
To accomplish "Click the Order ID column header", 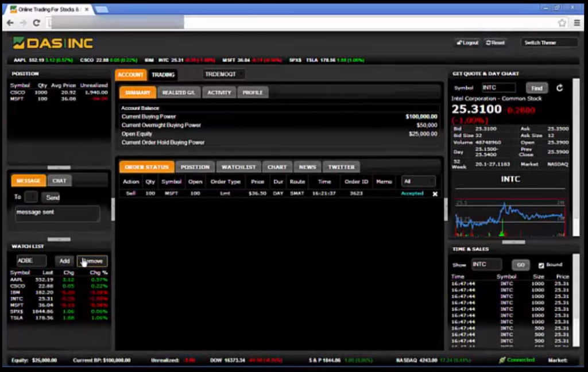I will click(x=356, y=181).
